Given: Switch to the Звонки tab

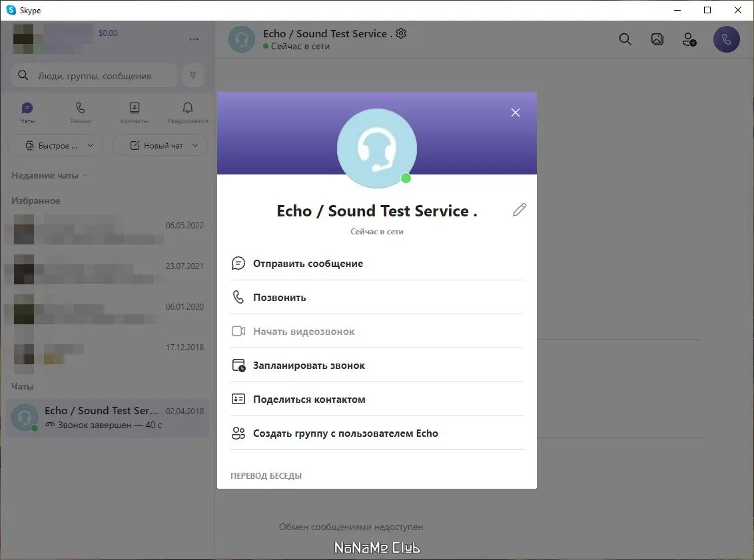Looking at the screenshot, I should [x=81, y=113].
